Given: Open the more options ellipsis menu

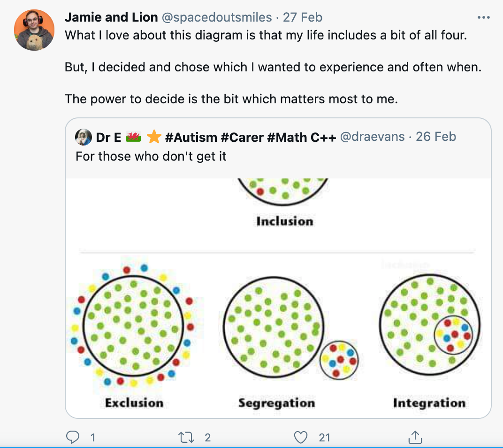Looking at the screenshot, I should click(483, 17).
